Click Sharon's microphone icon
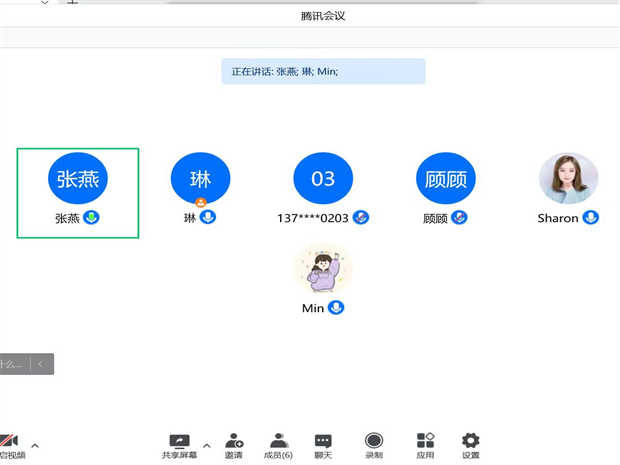 (591, 217)
